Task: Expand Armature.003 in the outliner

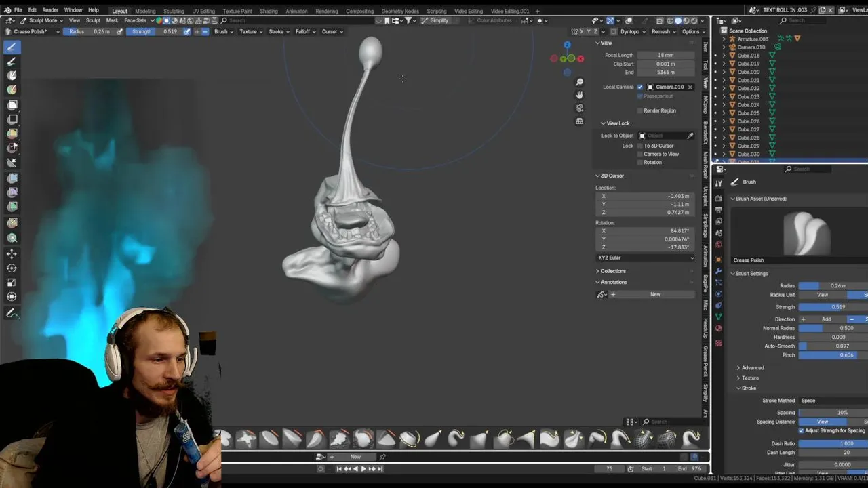Action: 724,39
